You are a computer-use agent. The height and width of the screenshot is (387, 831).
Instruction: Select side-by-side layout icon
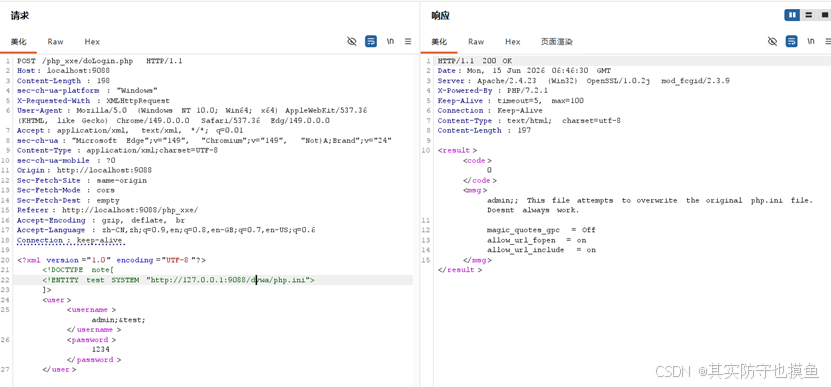[792, 15]
